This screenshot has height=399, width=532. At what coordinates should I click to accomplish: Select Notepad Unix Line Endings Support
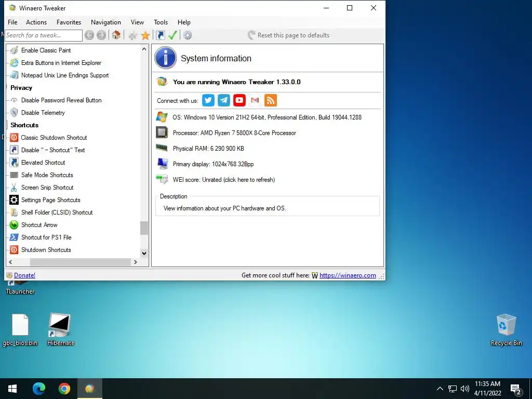[x=65, y=75]
